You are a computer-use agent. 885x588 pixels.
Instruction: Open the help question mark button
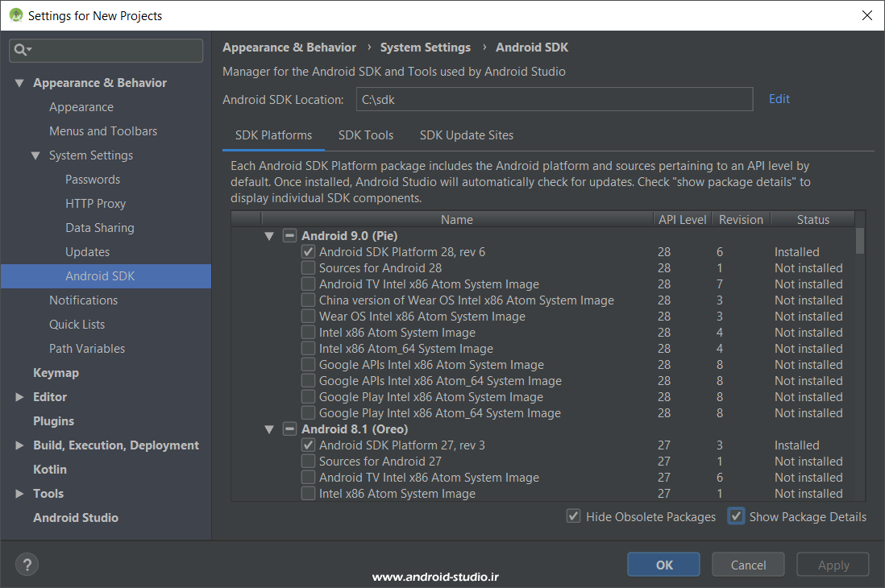(27, 565)
